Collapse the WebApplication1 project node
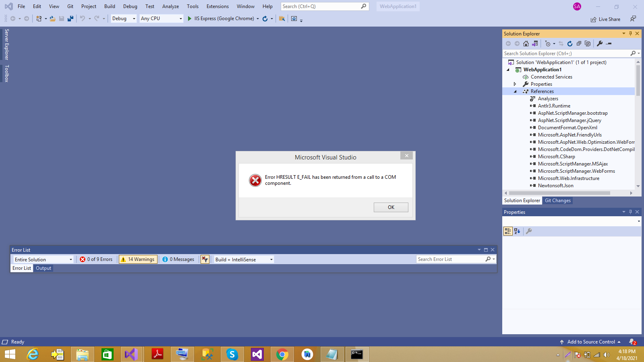Viewport: 644px width, 362px height. coord(508,70)
